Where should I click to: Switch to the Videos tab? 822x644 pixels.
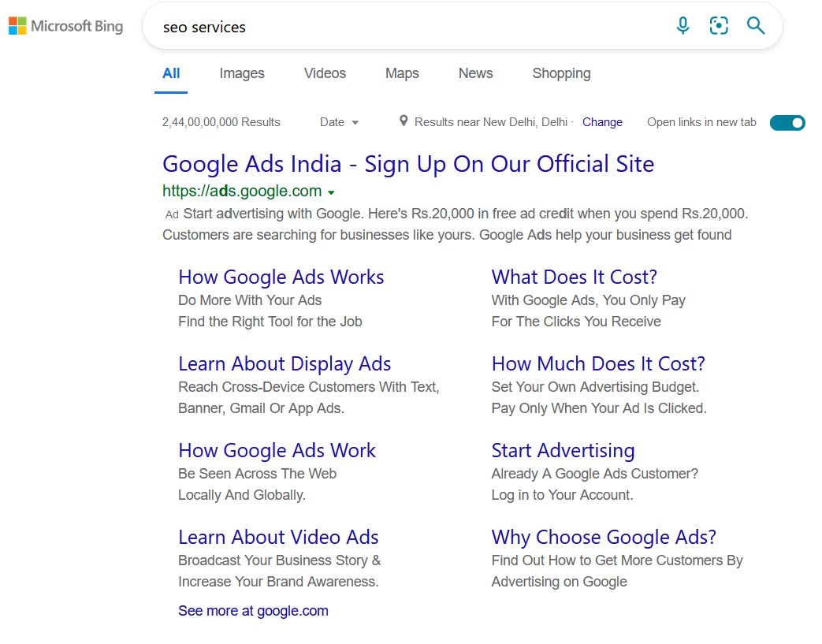(x=325, y=73)
